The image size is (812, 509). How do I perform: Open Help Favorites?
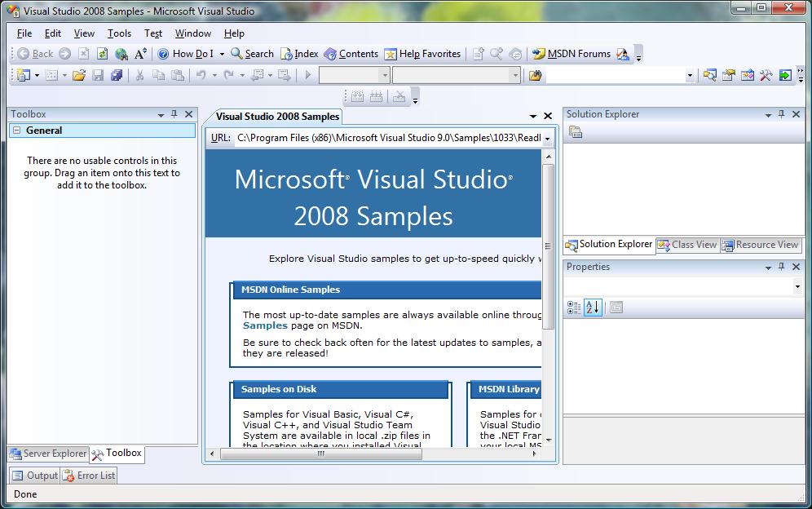422,54
